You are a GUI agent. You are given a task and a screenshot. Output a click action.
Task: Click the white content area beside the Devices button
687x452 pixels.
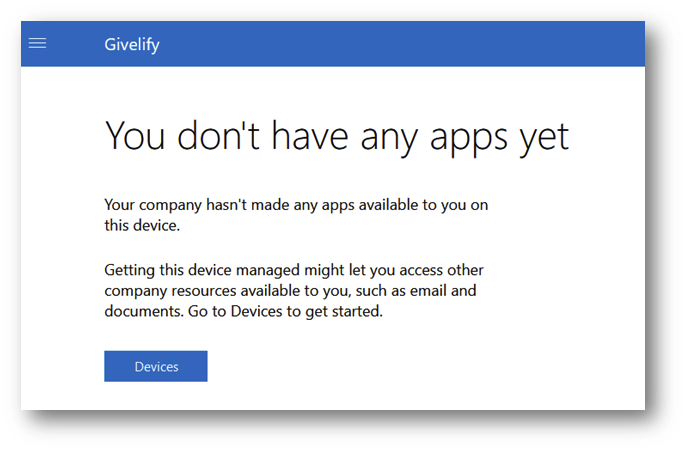click(x=394, y=366)
